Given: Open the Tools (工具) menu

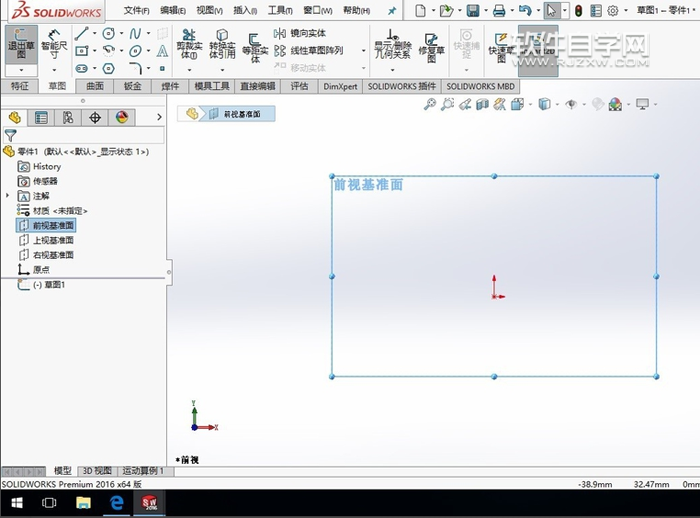Looking at the screenshot, I should 280,10.
